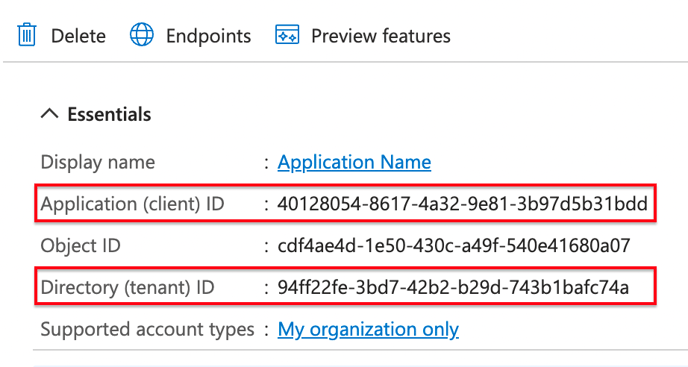Viewport: 688px width, 367px height.
Task: Click the Object ID label
Action: 81,246
